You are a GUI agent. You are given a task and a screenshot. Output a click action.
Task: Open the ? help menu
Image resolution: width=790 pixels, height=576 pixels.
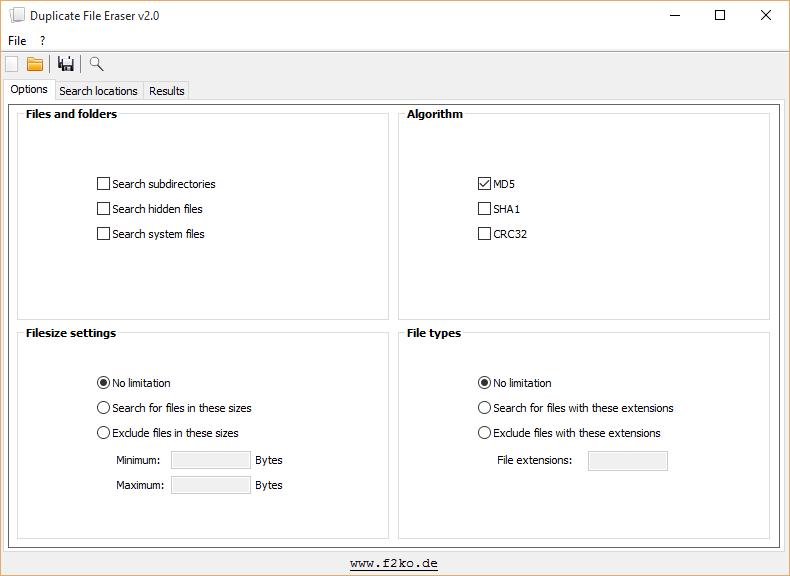pyautogui.click(x=43, y=41)
